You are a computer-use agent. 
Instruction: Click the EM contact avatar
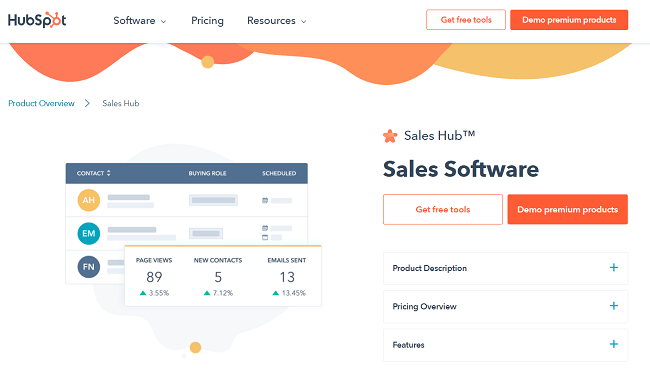[x=89, y=233]
